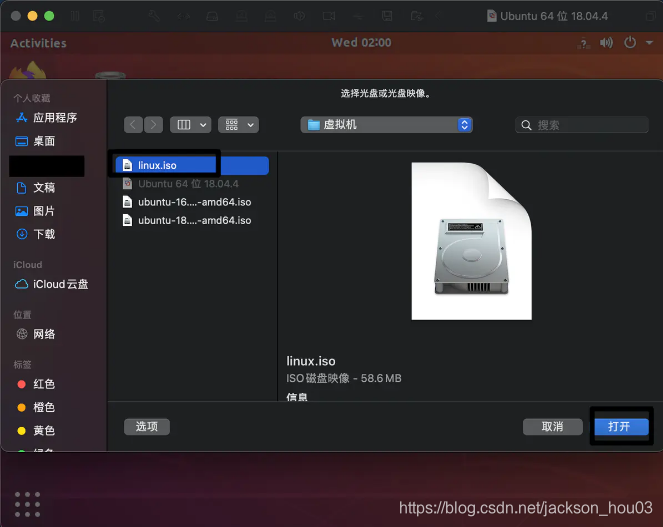Viewport: 663px width, 527px height.
Task: Open the 虚拟机 folder location popup
Action: 386,125
